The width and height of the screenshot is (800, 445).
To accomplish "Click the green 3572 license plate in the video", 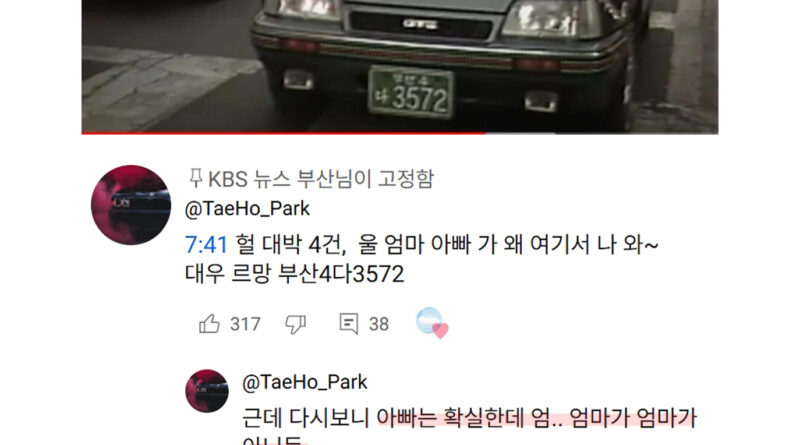I will pyautogui.click(x=411, y=92).
